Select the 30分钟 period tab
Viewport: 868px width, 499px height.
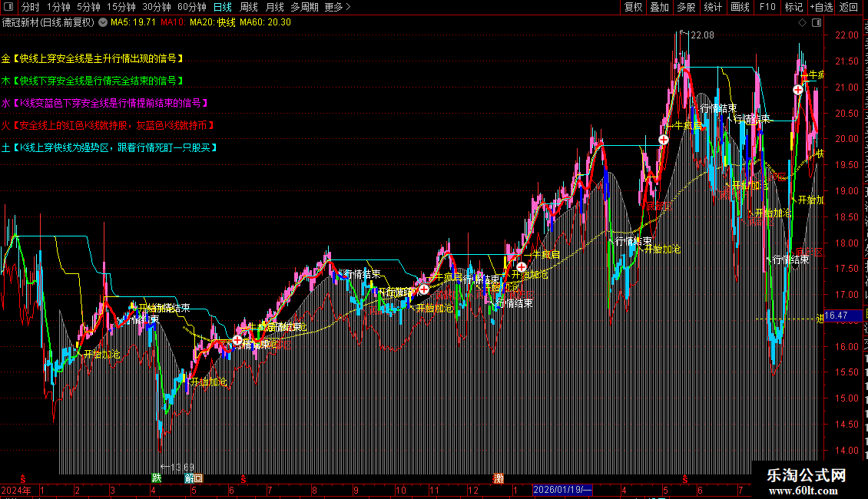157,7
